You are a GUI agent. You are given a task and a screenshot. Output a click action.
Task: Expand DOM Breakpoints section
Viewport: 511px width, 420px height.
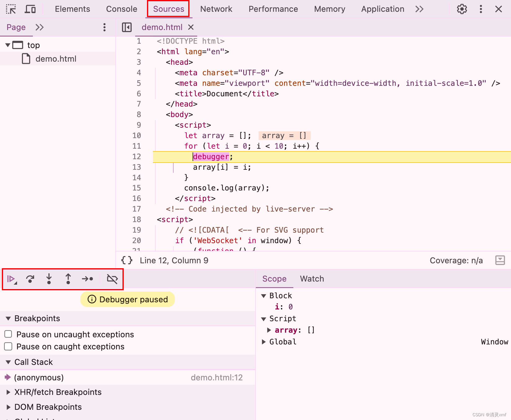pos(8,407)
